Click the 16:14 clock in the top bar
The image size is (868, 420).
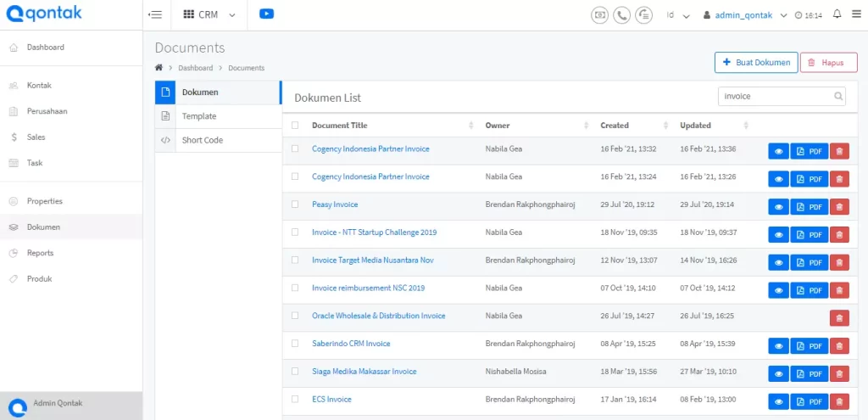pyautogui.click(x=809, y=15)
